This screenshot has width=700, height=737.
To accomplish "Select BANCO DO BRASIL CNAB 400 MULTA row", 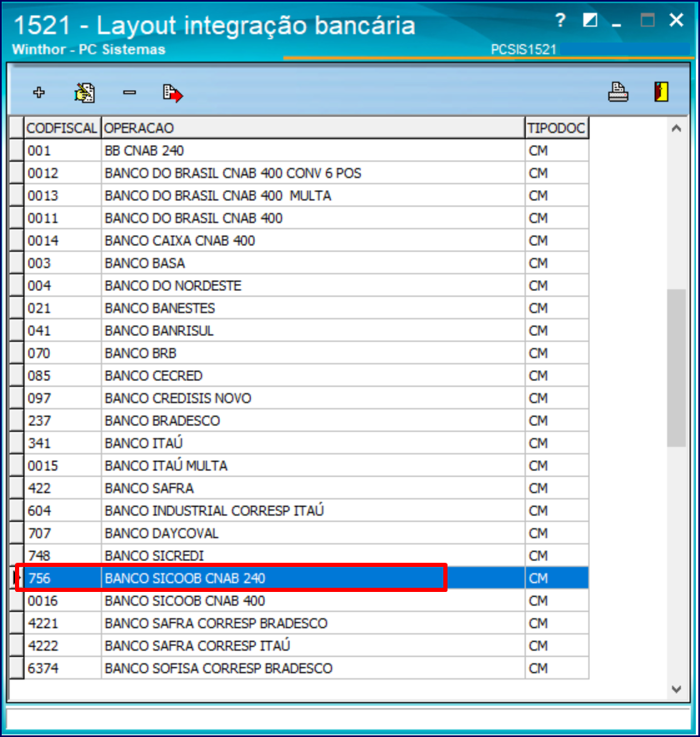I will 307,196.
